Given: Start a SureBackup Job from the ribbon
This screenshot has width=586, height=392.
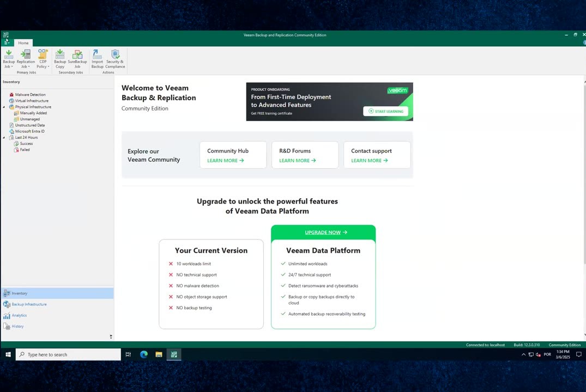Looking at the screenshot, I should [x=77, y=59].
